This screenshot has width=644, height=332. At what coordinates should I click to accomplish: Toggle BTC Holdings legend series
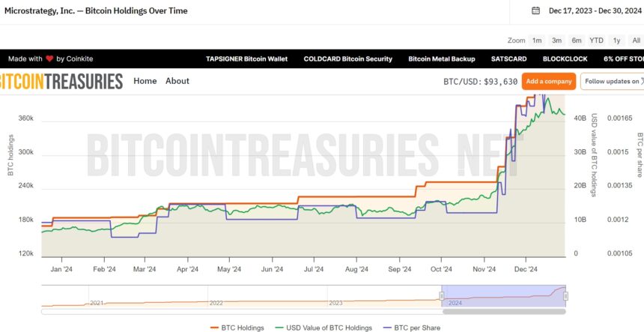[x=237, y=328]
